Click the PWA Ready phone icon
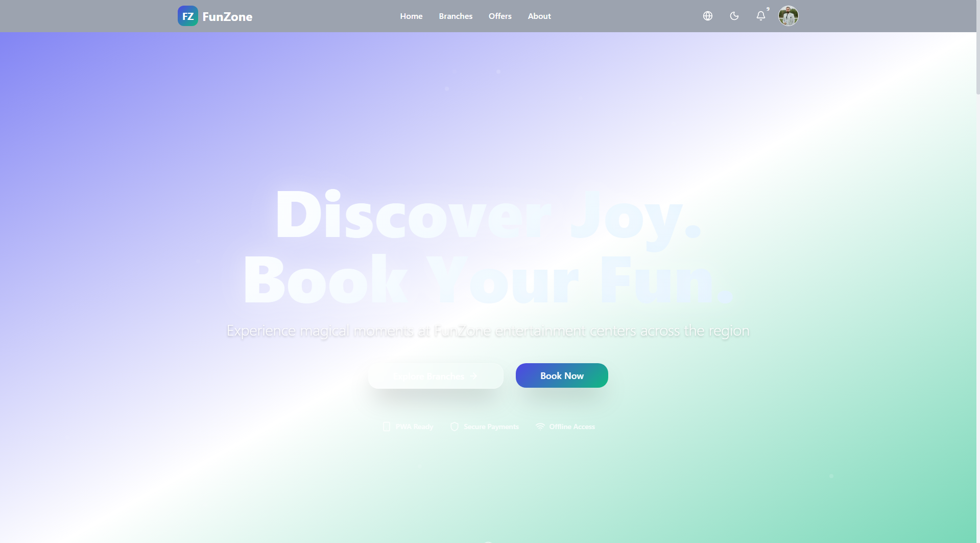Screen dimensions: 980x543 387,427
